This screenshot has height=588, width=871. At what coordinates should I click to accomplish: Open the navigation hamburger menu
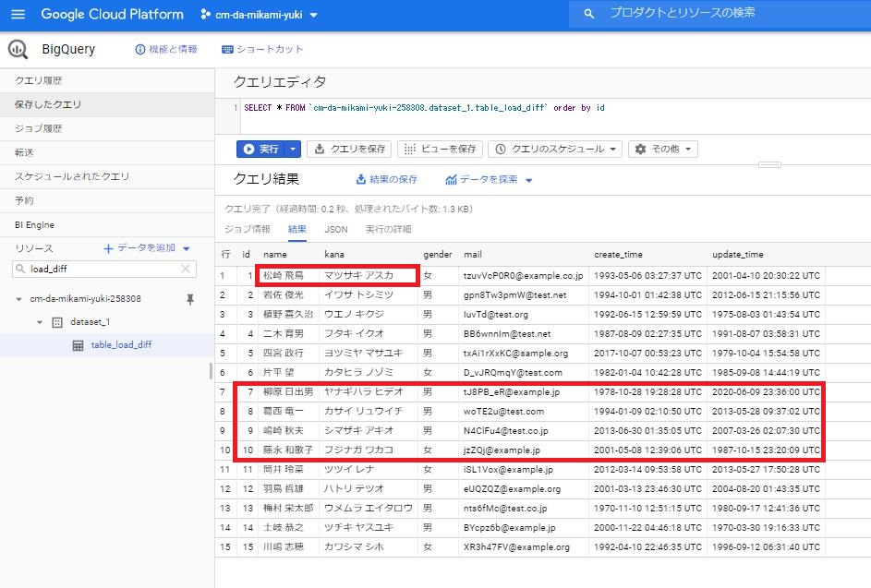17,14
